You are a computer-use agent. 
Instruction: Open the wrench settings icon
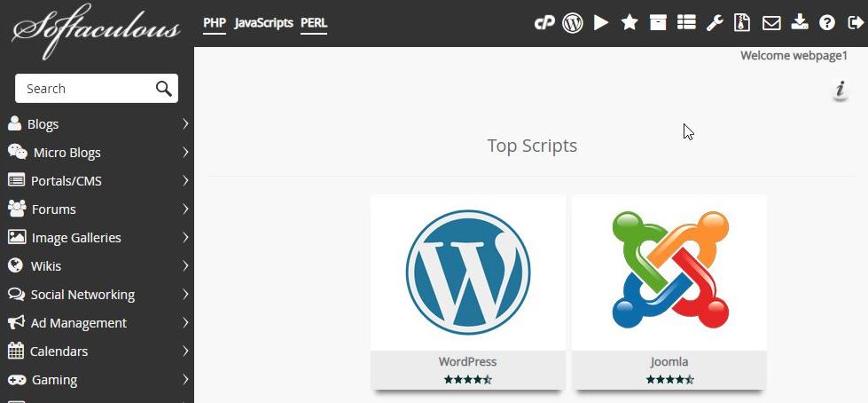715,23
